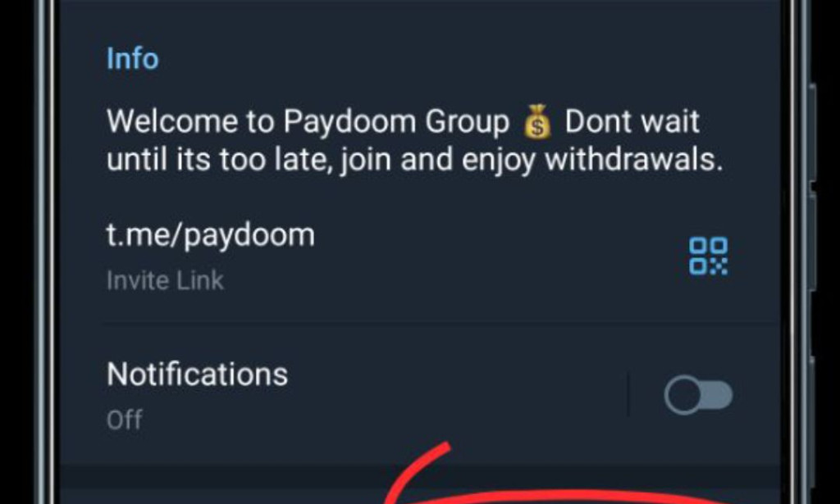Image resolution: width=840 pixels, height=504 pixels.
Task: Select the money bag emoji in the welcome text
Action: 539,123
